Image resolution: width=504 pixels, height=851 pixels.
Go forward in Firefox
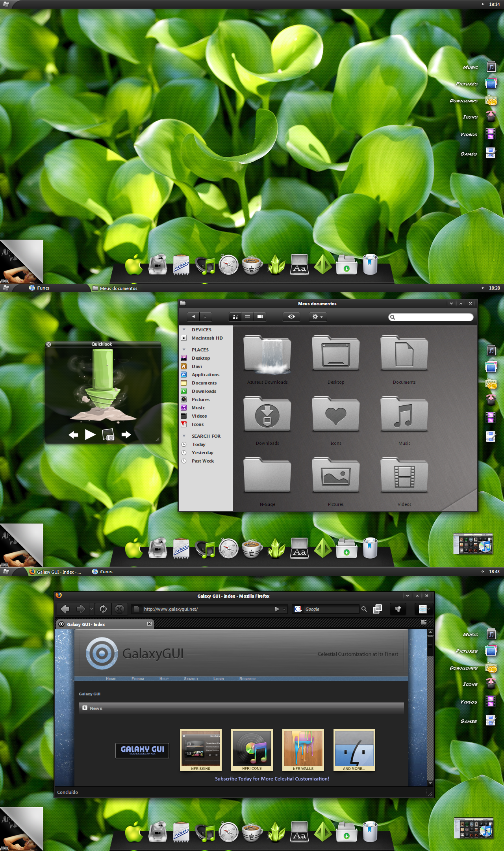(x=81, y=609)
